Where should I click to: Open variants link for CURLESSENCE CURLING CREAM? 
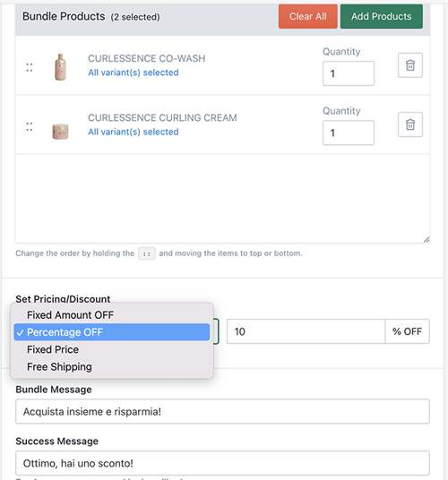coord(134,132)
